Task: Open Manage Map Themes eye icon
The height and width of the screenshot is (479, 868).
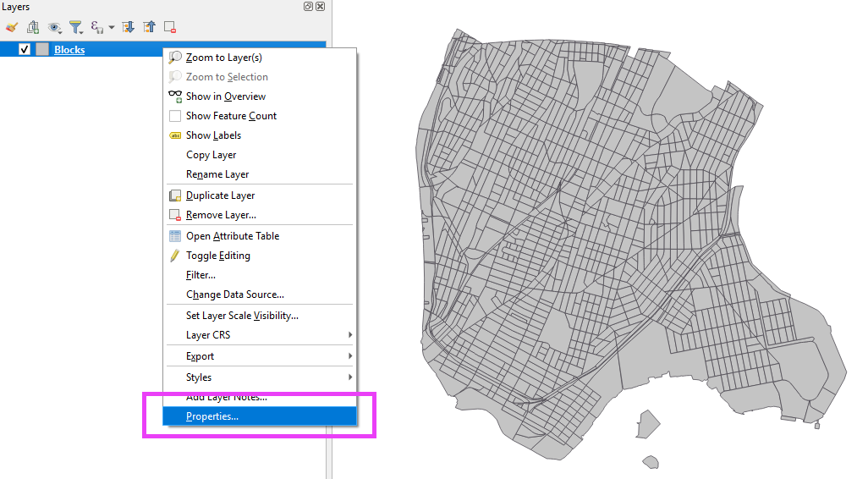Action: pos(54,27)
